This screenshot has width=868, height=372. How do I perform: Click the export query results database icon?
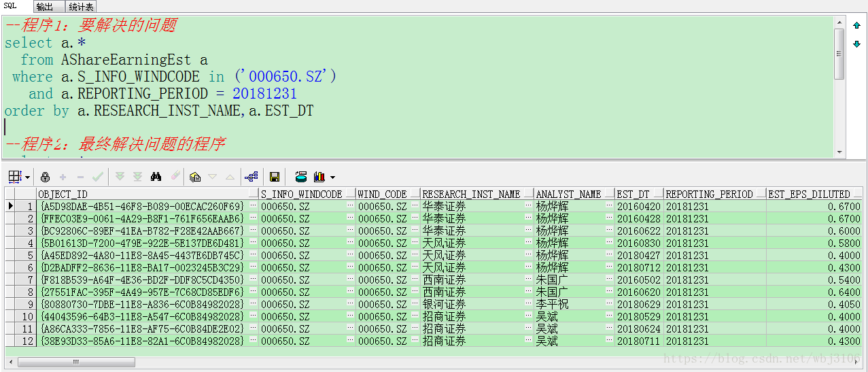click(x=300, y=177)
